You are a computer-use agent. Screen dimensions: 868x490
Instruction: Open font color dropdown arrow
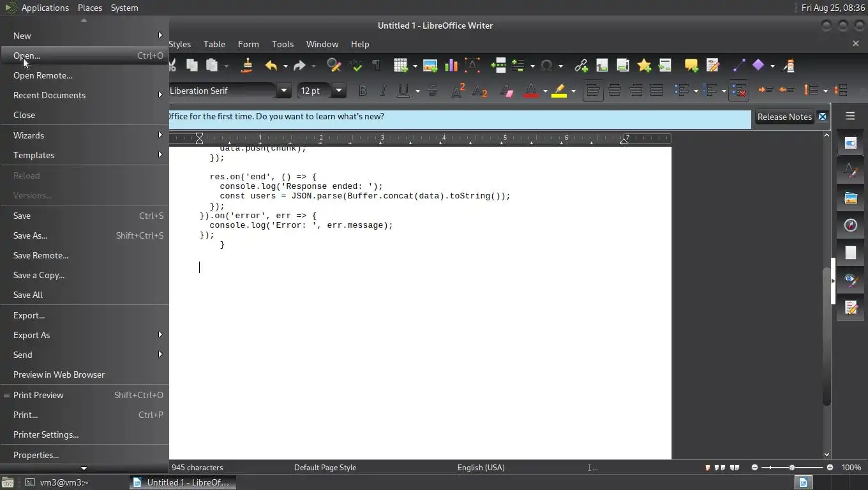(x=545, y=91)
